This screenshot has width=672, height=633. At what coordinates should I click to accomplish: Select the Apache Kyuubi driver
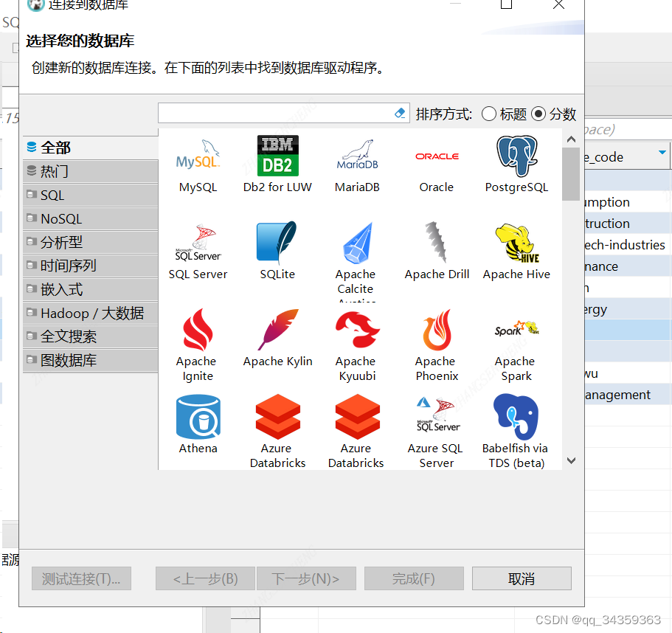click(x=356, y=345)
